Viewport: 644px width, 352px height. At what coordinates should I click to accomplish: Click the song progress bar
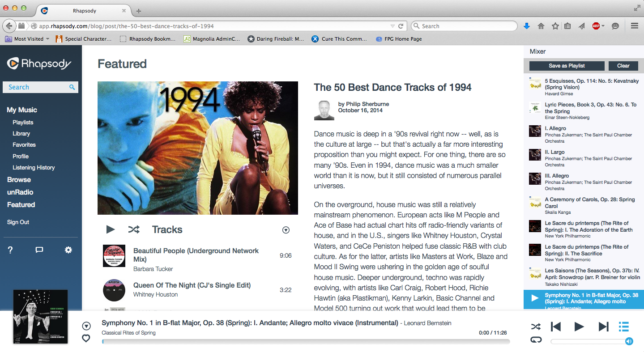point(306,341)
